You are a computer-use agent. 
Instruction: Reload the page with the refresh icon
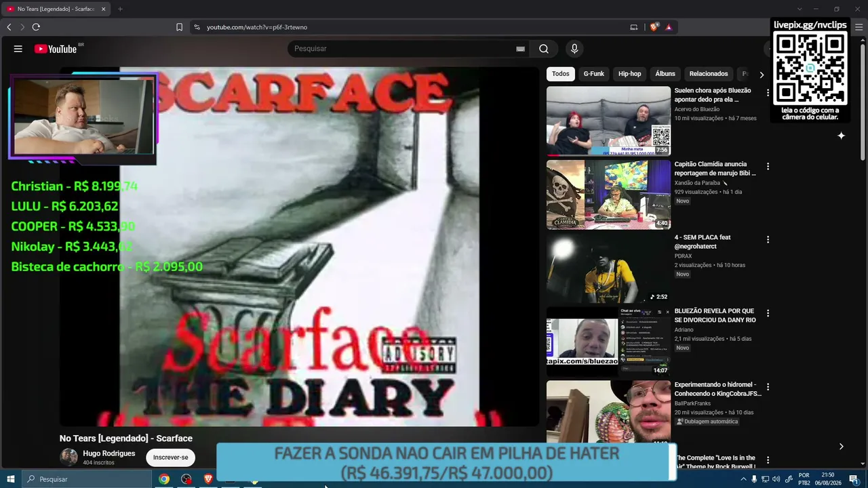pos(36,27)
